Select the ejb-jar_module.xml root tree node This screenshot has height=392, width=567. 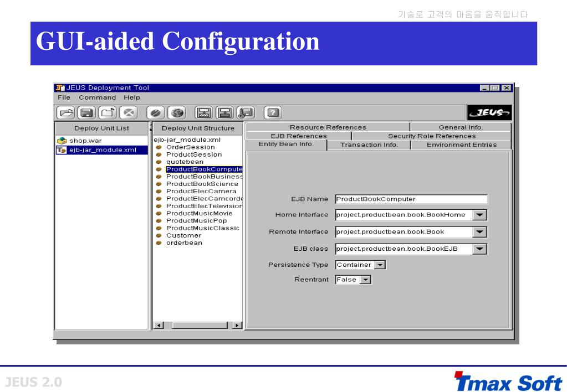coord(187,140)
